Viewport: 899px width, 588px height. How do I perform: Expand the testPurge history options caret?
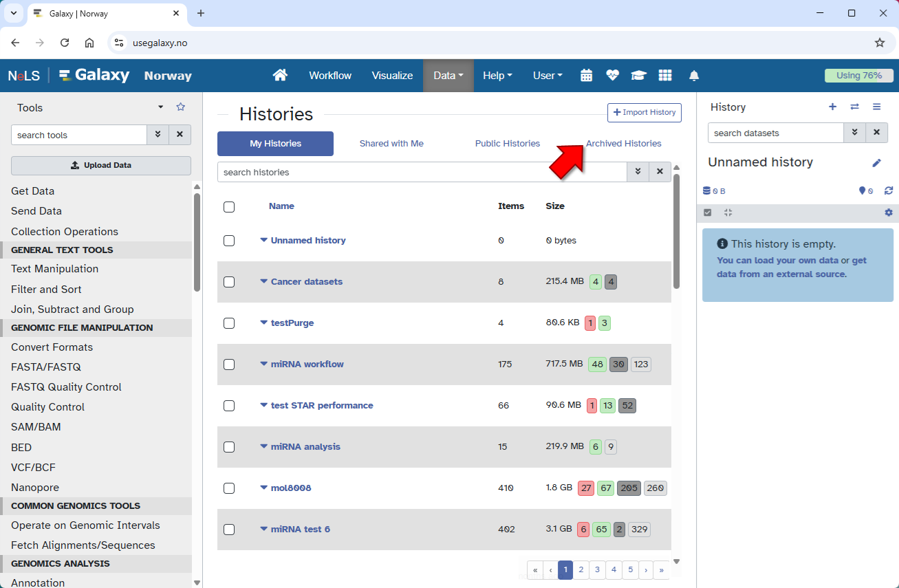[x=264, y=323]
